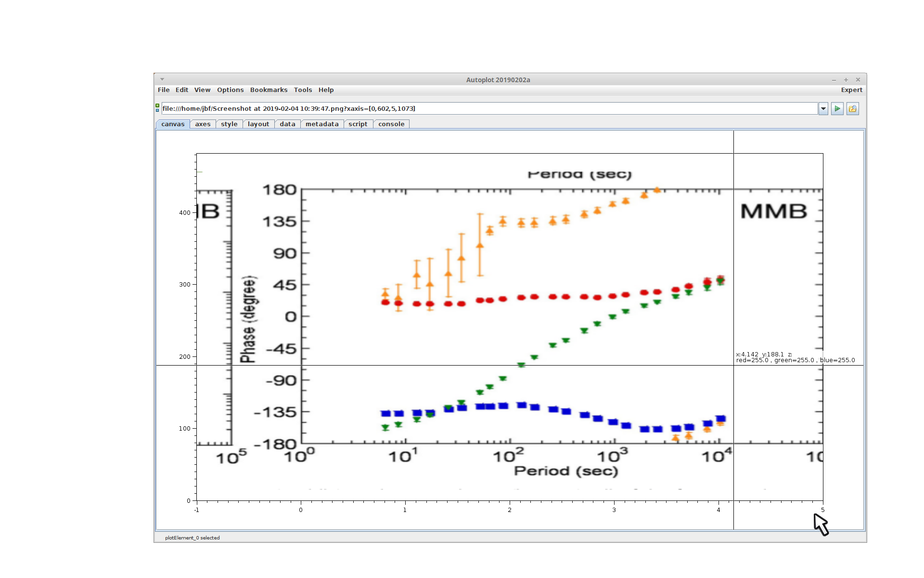Maximize the Autoplot window
The width and height of the screenshot is (924, 578).
coord(846,80)
